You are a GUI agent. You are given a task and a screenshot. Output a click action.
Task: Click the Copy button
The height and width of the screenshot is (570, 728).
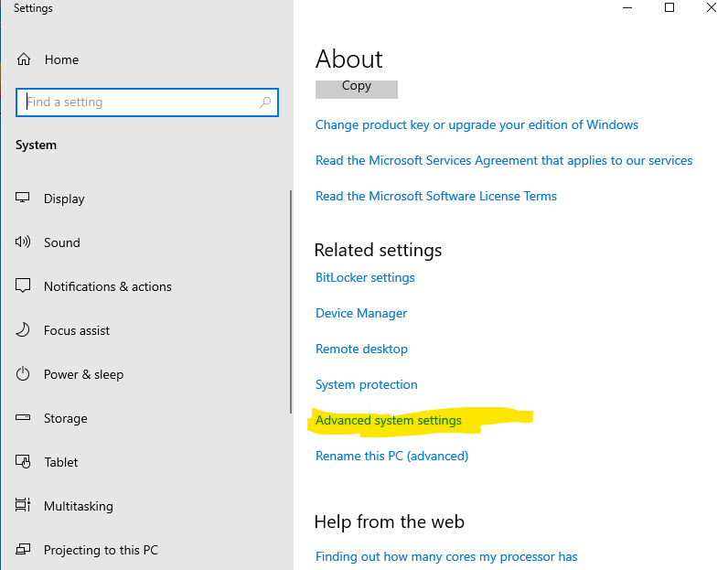(x=357, y=89)
